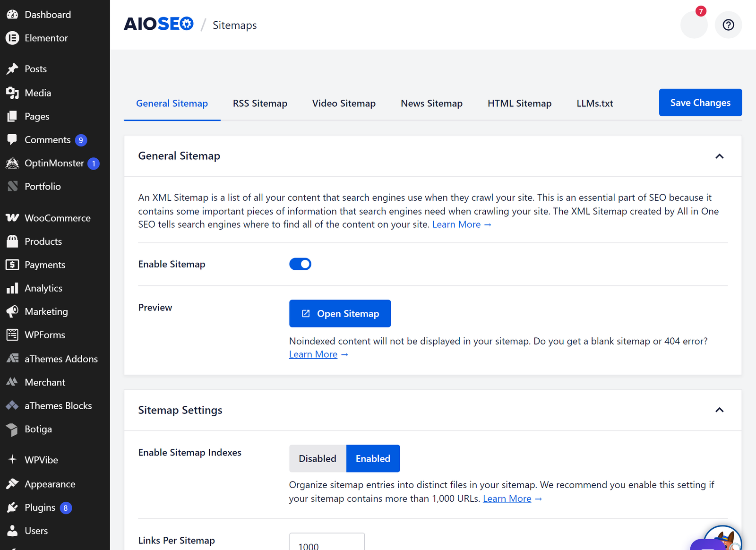Click the Marketing megaphone icon
This screenshot has height=550, width=756.
[x=12, y=311]
